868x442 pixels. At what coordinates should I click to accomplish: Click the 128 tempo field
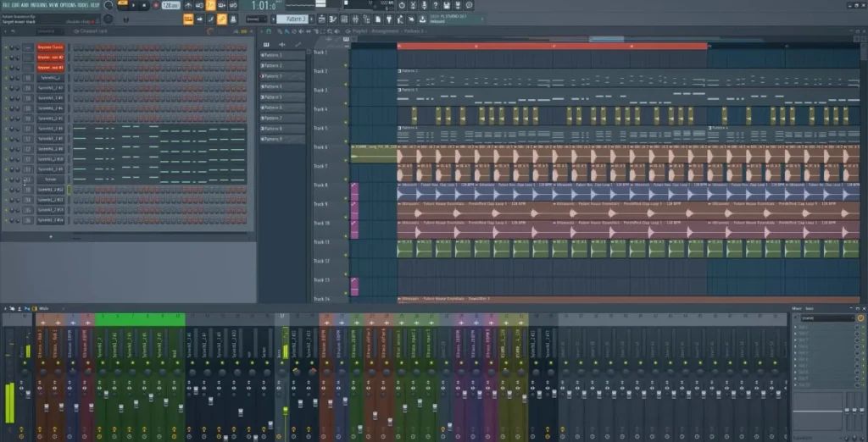(x=171, y=5)
